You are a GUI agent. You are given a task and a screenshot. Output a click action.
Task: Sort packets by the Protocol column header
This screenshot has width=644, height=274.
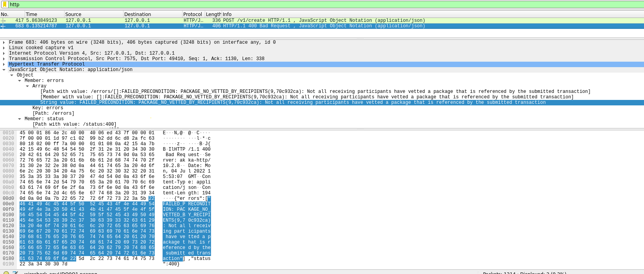pyautogui.click(x=193, y=14)
